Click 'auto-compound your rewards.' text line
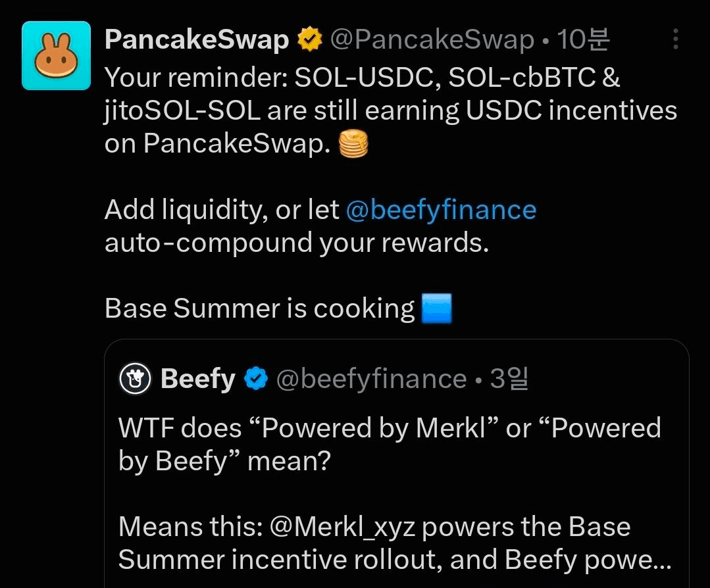710x588 pixels. pyautogui.click(x=297, y=243)
